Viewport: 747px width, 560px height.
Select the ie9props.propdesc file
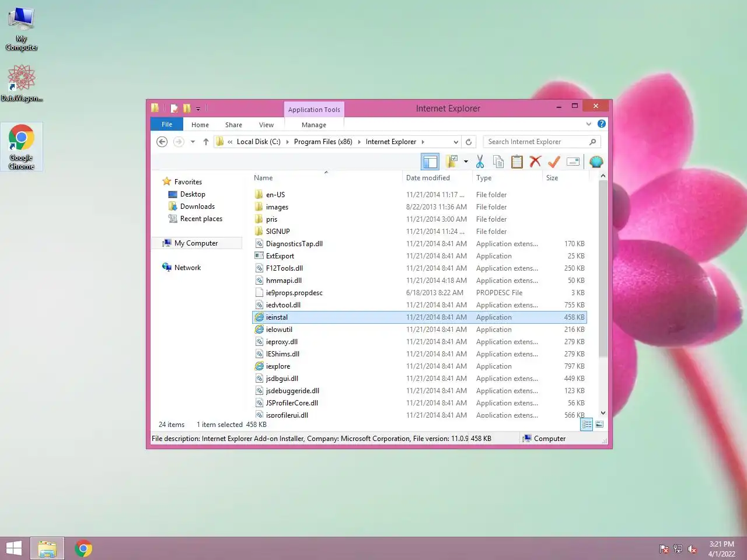(x=294, y=293)
